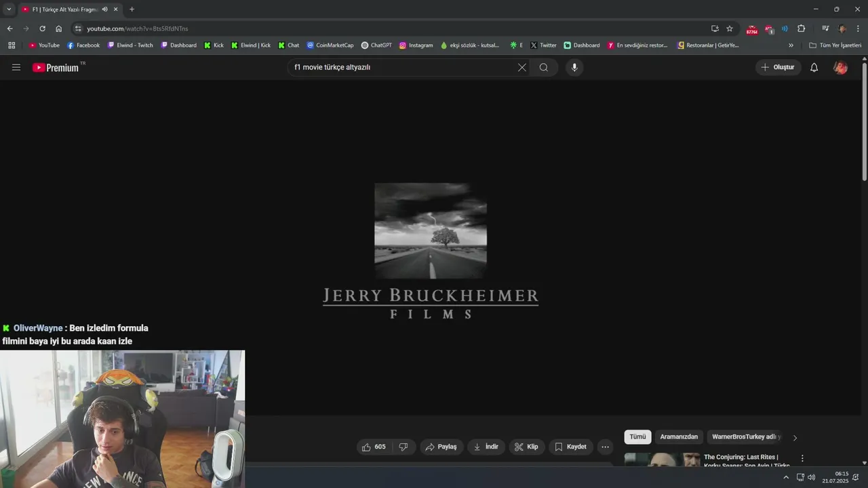Open YouTube notifications bell
This screenshot has width=868, height=488.
(x=814, y=67)
